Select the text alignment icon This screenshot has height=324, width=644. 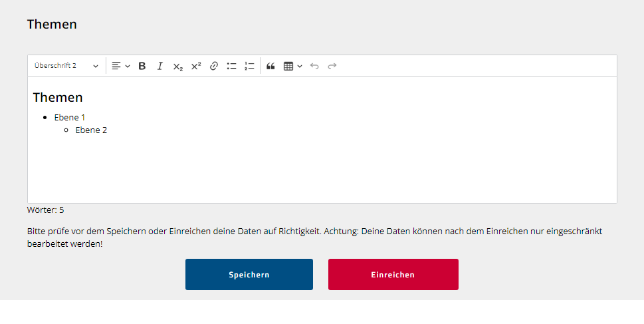pyautogui.click(x=116, y=66)
